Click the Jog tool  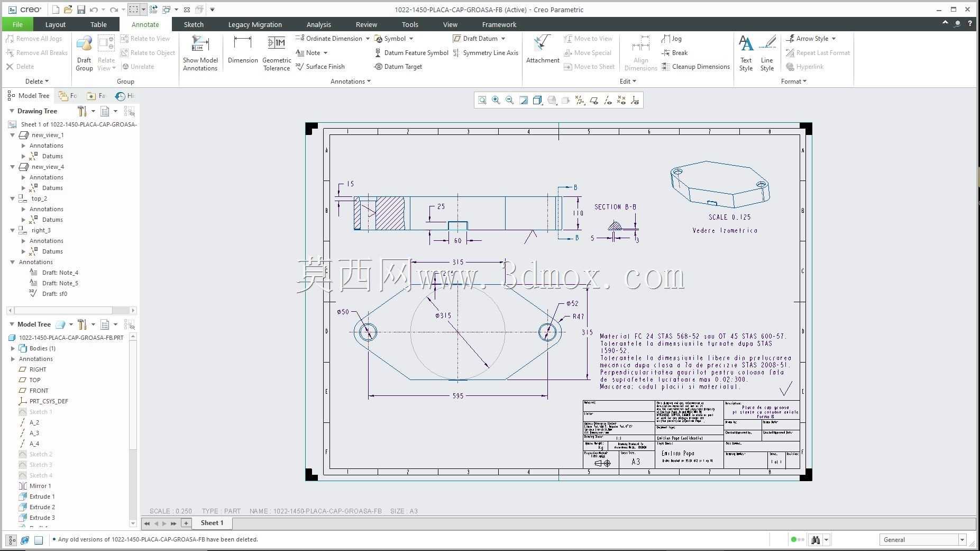point(672,39)
